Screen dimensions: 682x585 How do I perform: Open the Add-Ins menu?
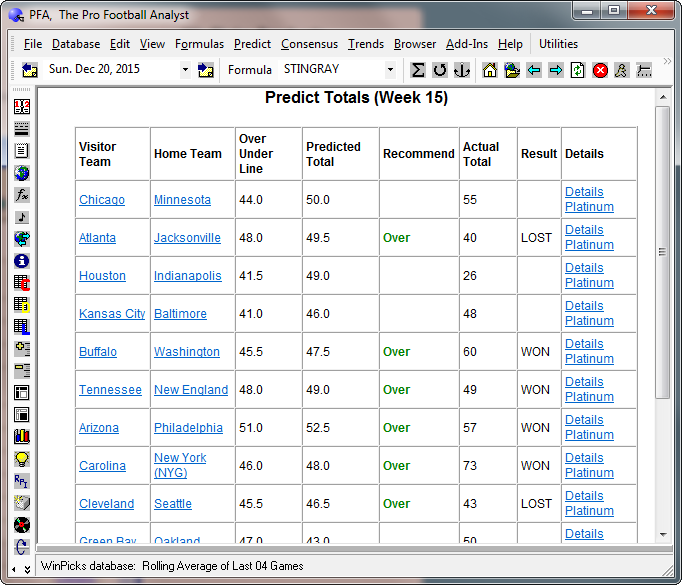(467, 44)
